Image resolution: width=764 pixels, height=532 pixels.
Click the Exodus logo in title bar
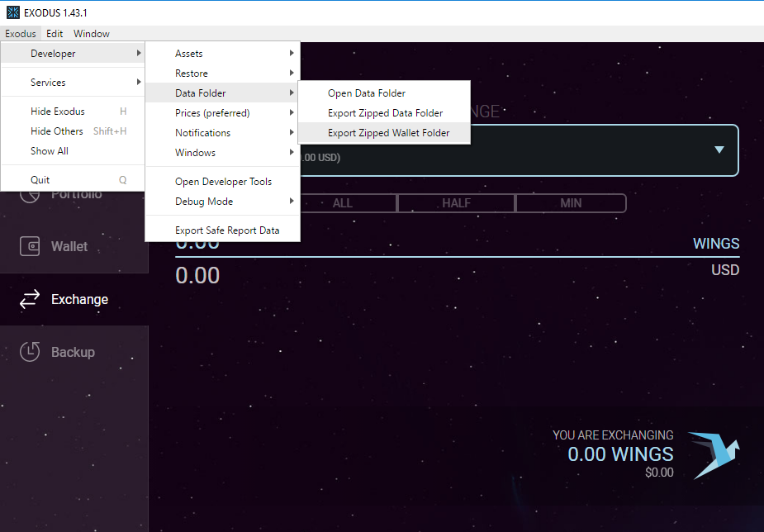[13, 12]
